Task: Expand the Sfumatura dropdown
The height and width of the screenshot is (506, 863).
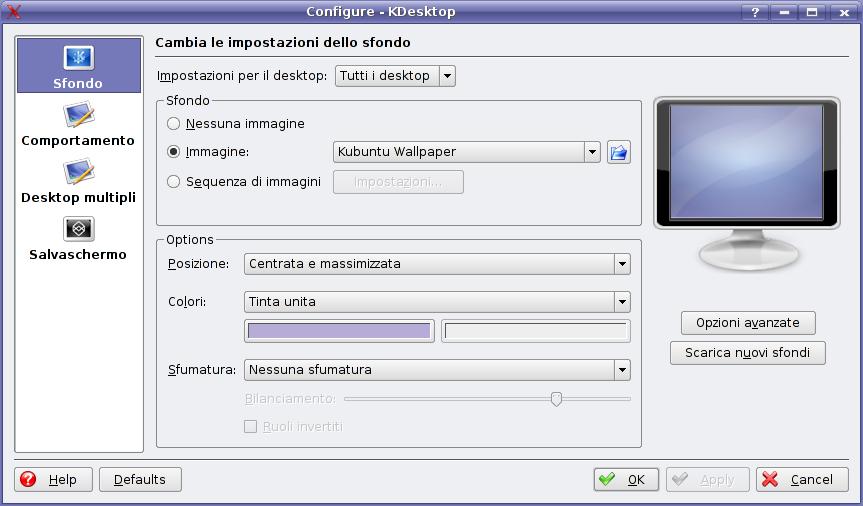Action: click(437, 370)
